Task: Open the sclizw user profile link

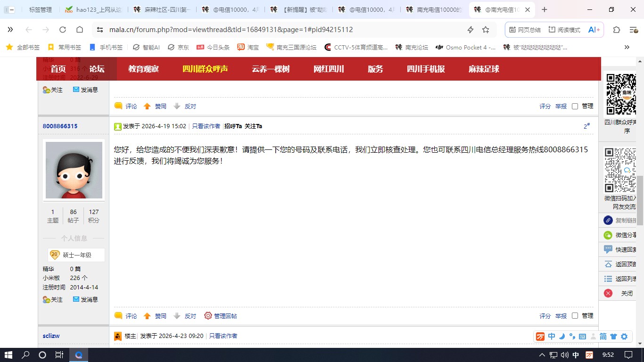Action: tap(51, 336)
